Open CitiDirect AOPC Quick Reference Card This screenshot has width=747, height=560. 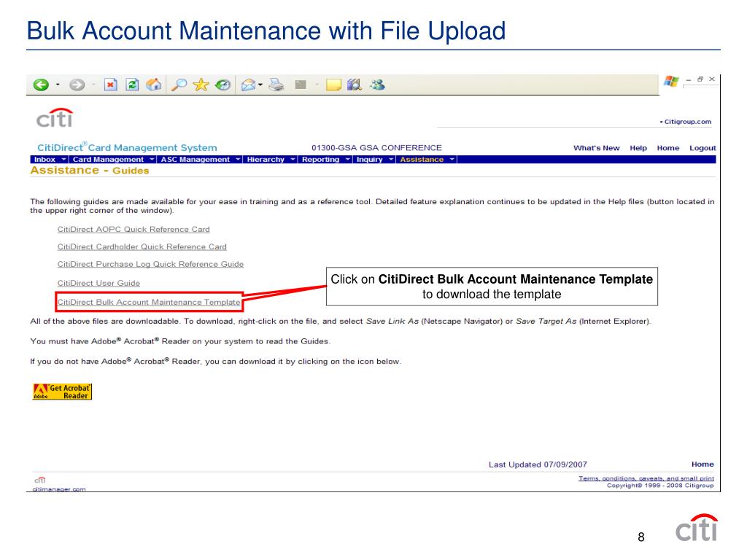[x=133, y=230]
